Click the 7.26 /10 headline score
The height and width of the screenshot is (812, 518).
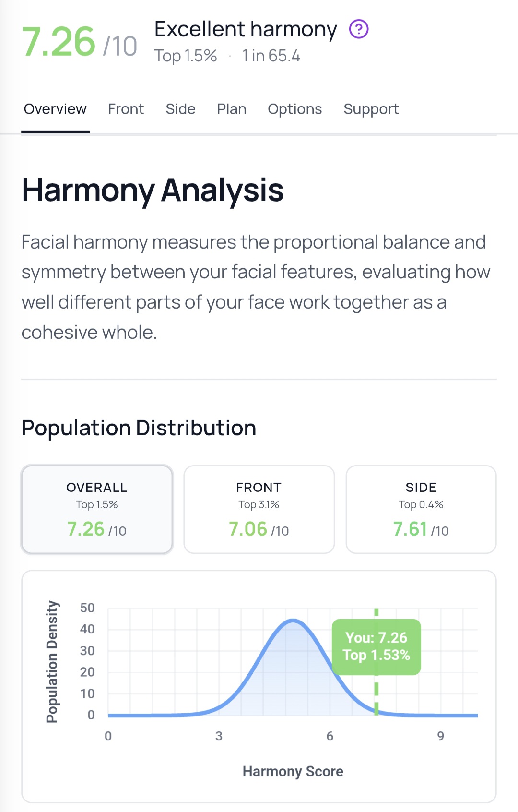coord(80,42)
